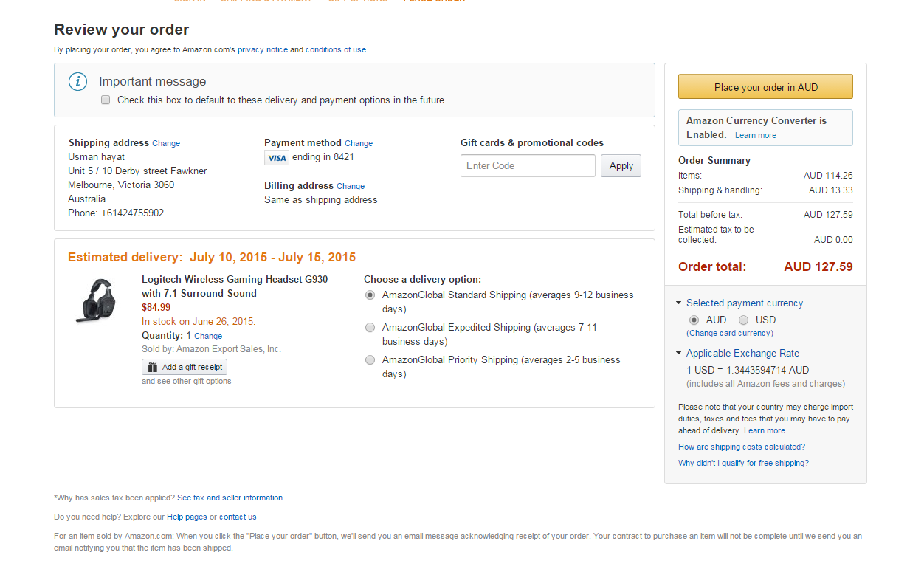The image size is (924, 561).
Task: Change the payment method
Action: click(x=359, y=143)
